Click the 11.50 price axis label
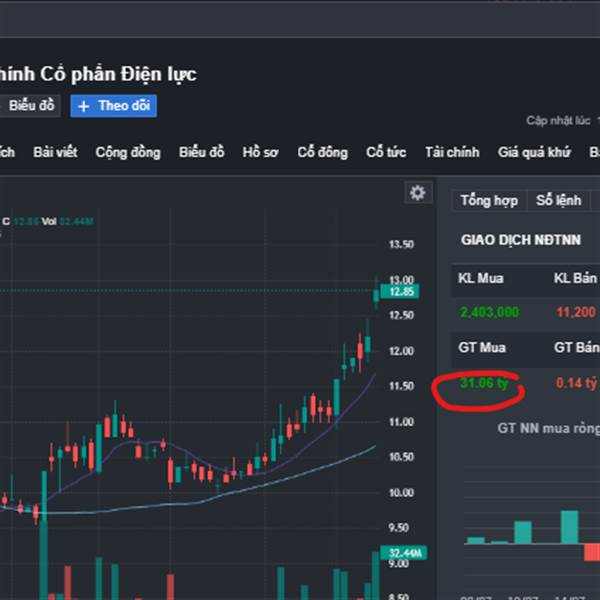Image resolution: width=600 pixels, height=600 pixels. coord(401,386)
